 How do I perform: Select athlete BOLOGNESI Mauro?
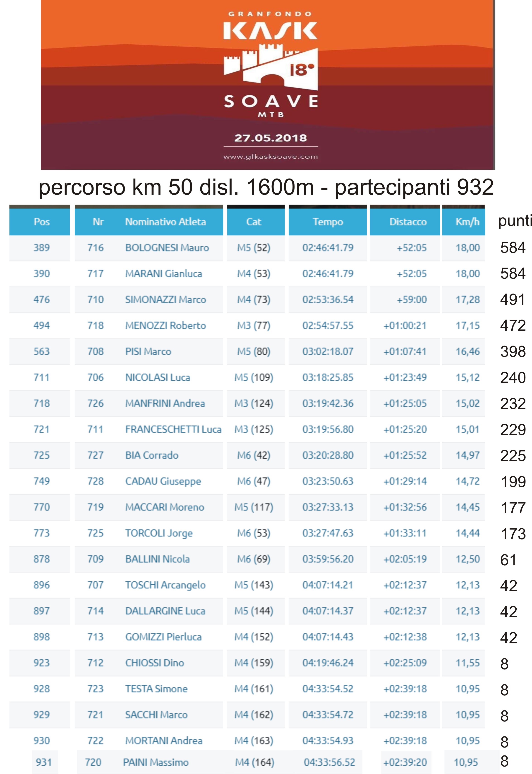167,248
